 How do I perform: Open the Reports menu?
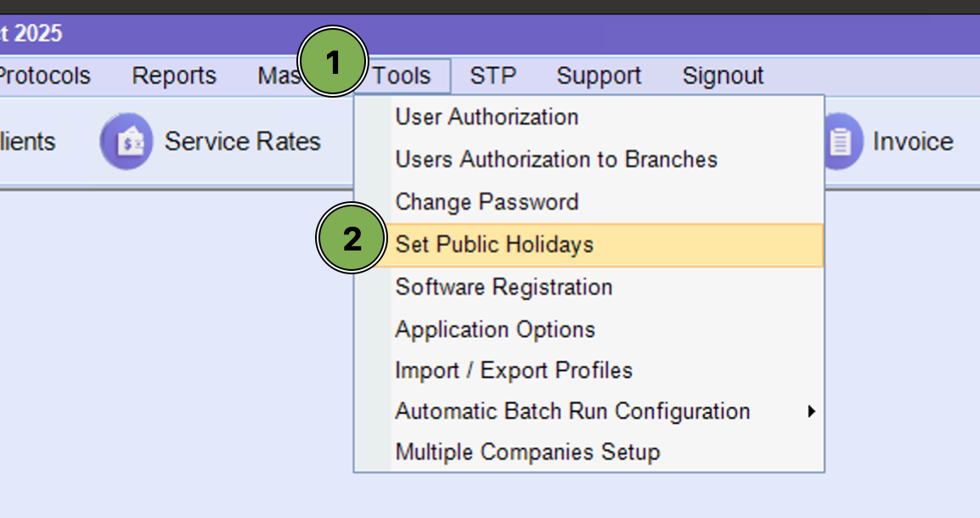(x=174, y=76)
